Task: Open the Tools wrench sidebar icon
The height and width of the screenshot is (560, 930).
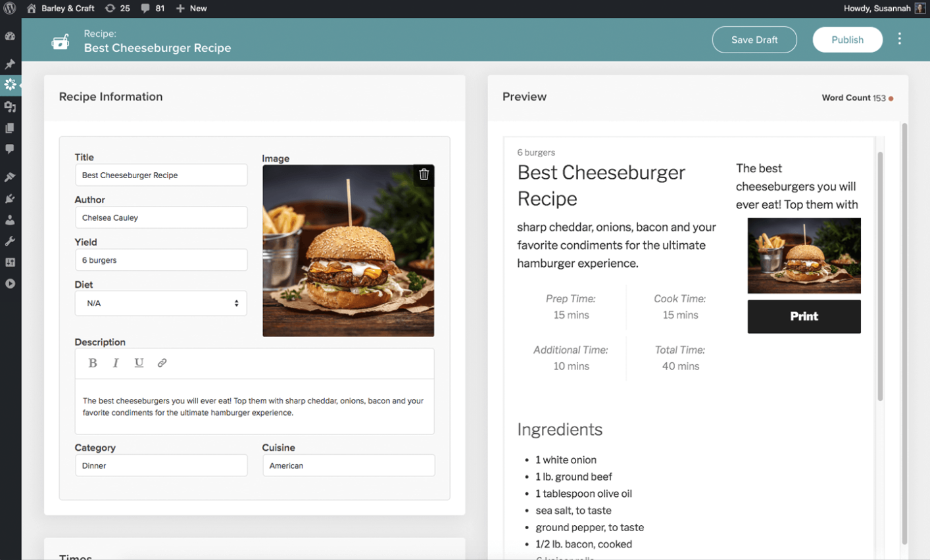Action: pyautogui.click(x=10, y=241)
